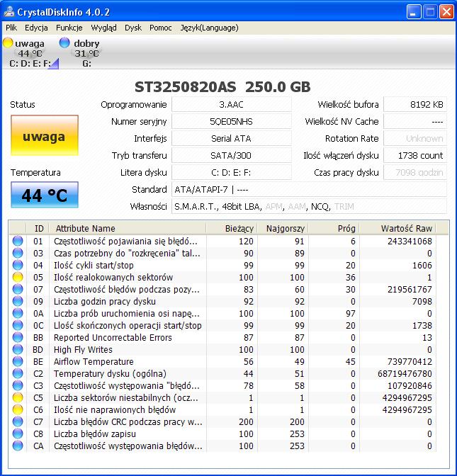Open the Plik menu
457x476 pixels.
tap(11, 28)
